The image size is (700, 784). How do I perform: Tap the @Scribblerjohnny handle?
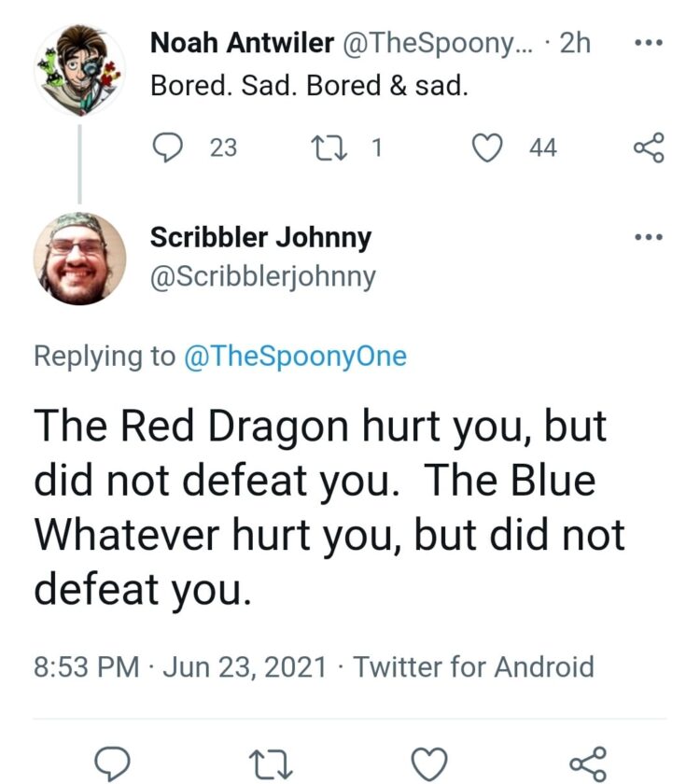(x=262, y=276)
